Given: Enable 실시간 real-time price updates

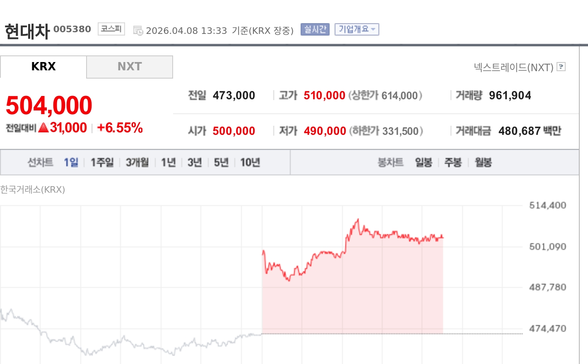Looking at the screenshot, I should (x=314, y=29).
